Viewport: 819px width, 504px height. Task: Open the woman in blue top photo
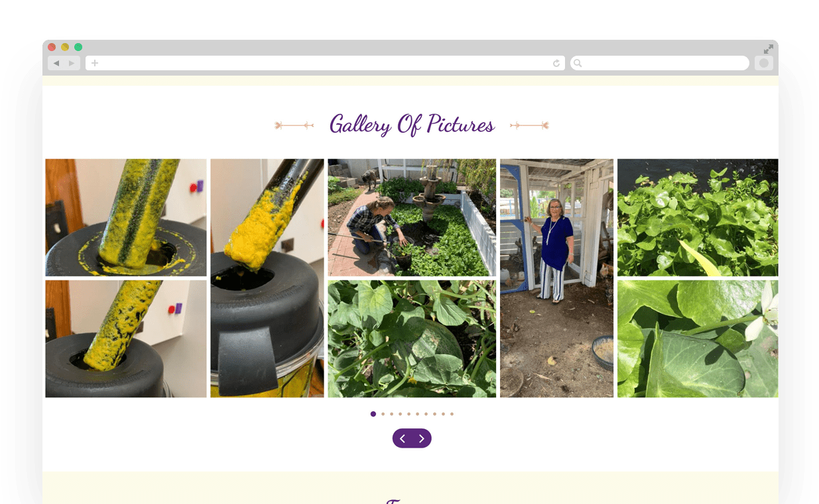pos(556,278)
